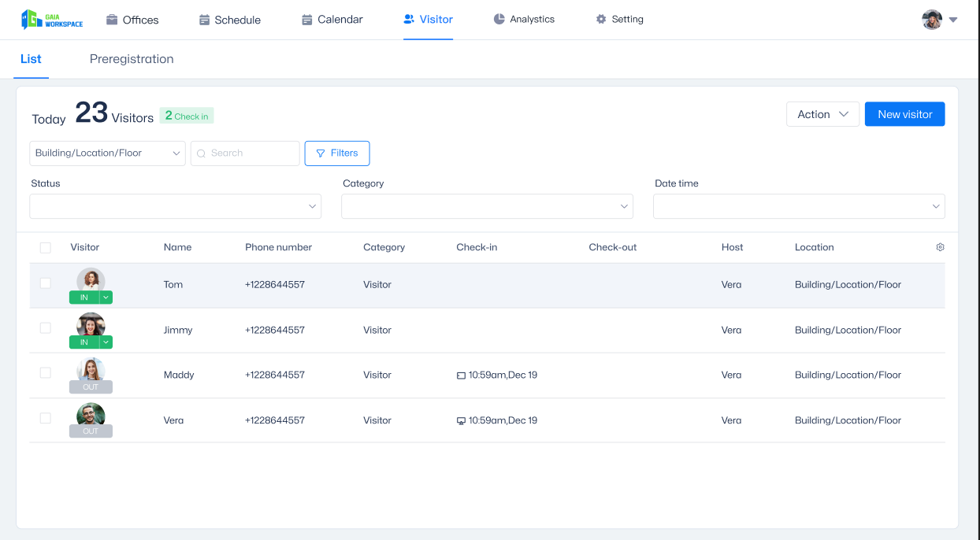
Task: Click the search magnifier icon
Action: (x=201, y=153)
